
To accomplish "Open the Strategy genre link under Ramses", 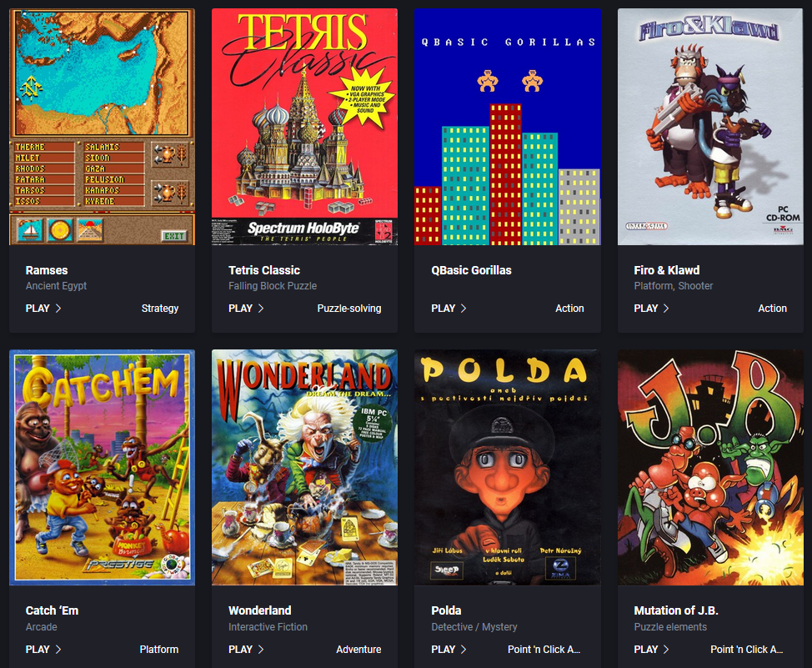I will pos(160,309).
